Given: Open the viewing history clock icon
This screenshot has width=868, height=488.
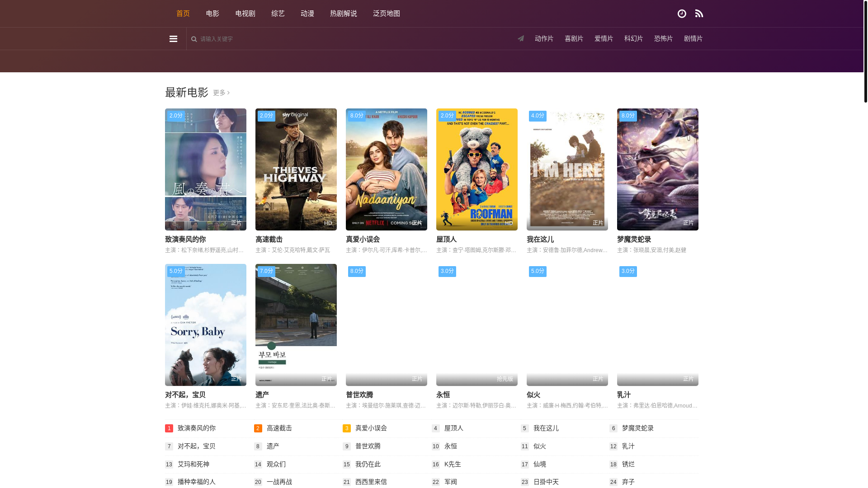Looking at the screenshot, I should pos(682,14).
